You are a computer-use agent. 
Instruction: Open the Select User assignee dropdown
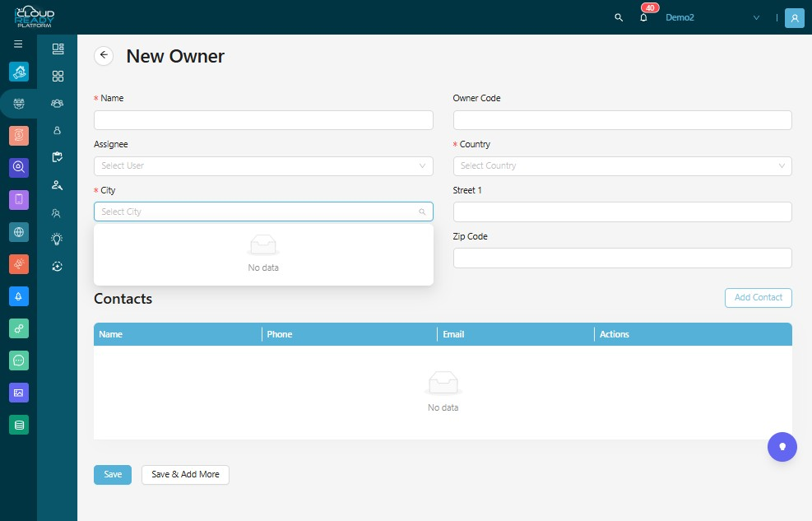(263, 165)
